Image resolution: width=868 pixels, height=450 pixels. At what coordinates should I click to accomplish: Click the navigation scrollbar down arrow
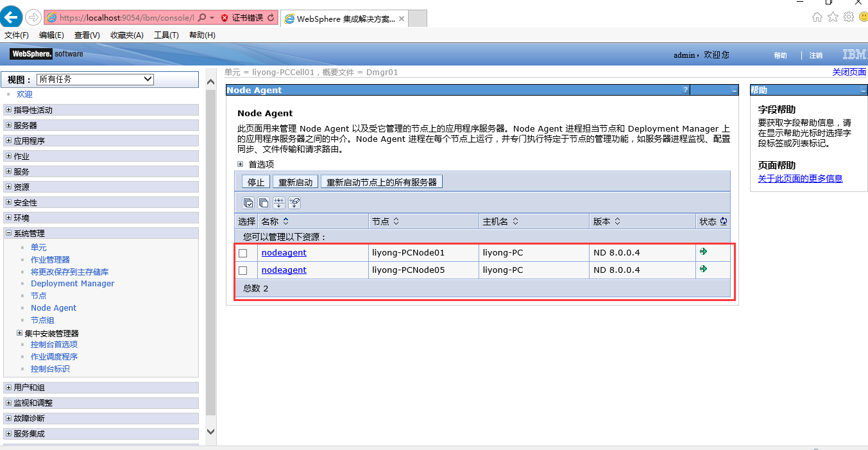pos(211,431)
